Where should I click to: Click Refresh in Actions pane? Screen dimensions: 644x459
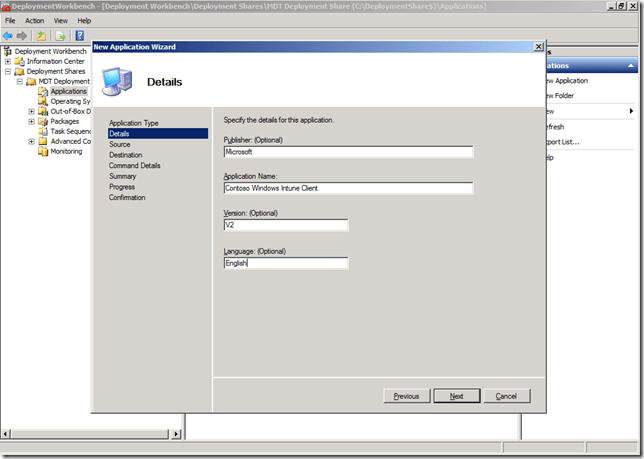(555, 127)
